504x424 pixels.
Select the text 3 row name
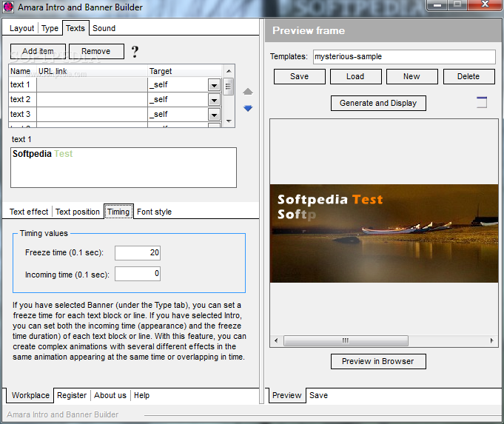pos(20,114)
